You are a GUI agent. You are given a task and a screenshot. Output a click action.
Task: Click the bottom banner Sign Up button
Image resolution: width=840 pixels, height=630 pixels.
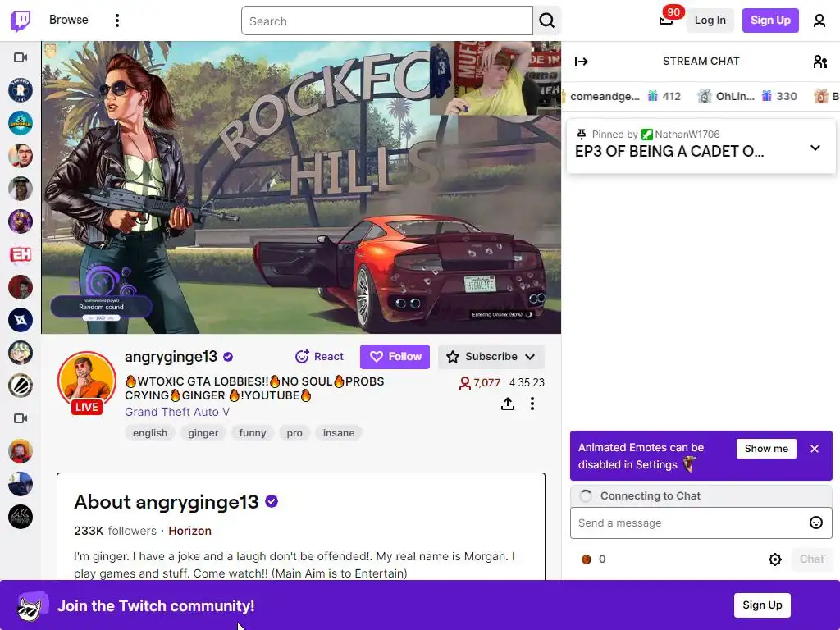tap(762, 605)
